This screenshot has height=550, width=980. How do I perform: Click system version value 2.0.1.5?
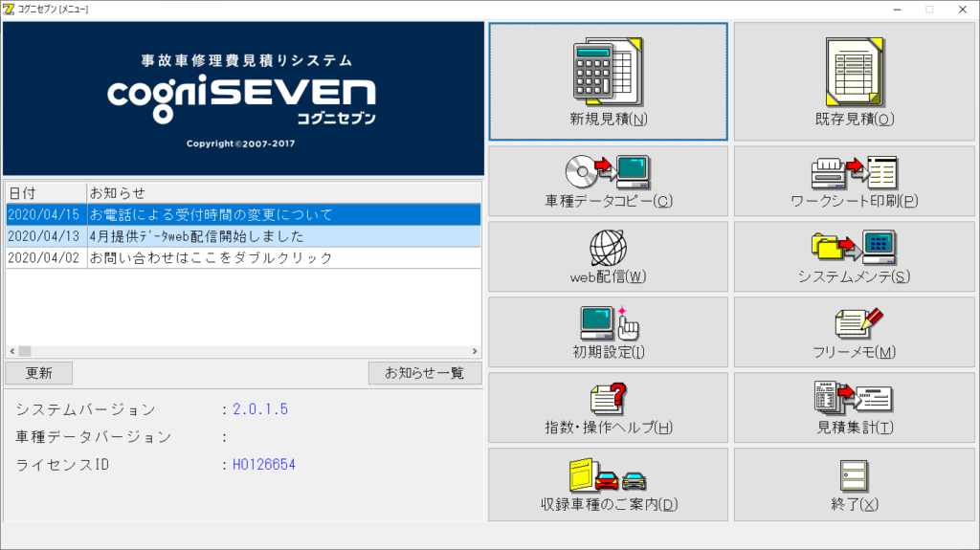click(x=260, y=409)
